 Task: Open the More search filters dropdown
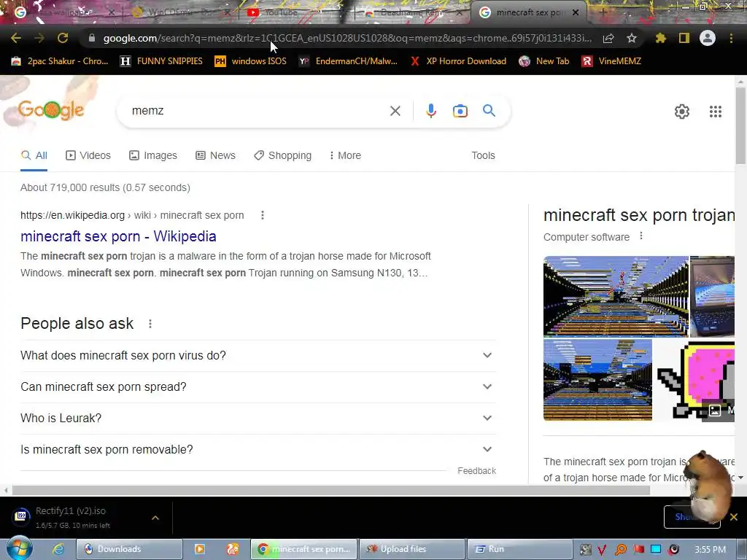tap(345, 155)
